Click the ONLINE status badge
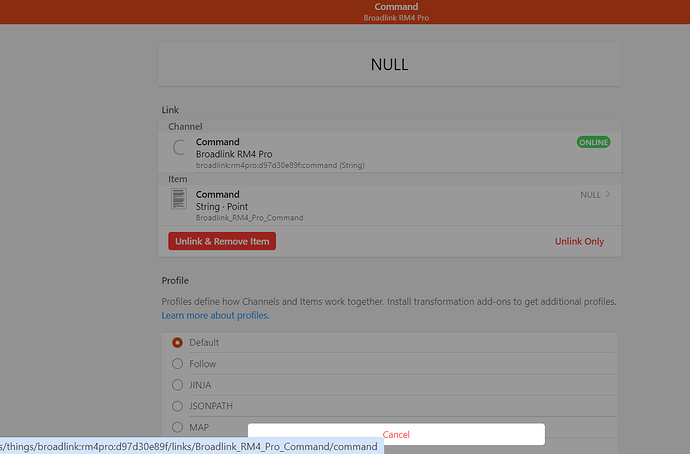 tap(593, 142)
